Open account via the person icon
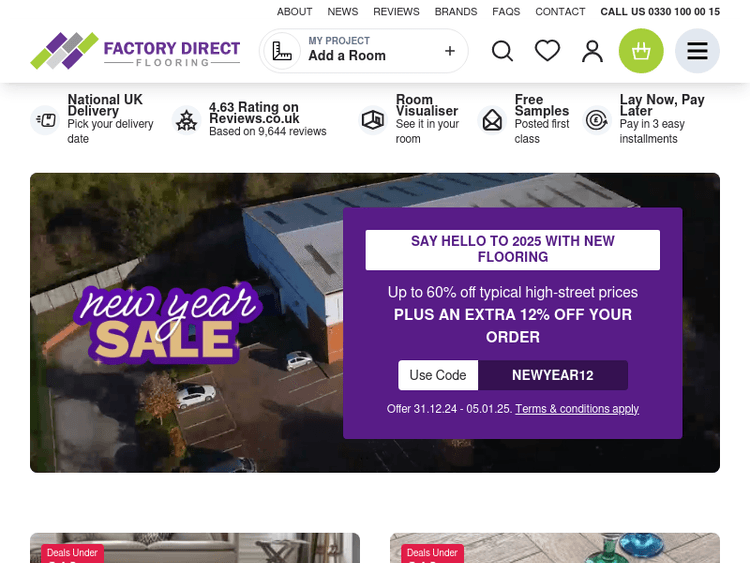The width and height of the screenshot is (750, 563). coord(592,51)
